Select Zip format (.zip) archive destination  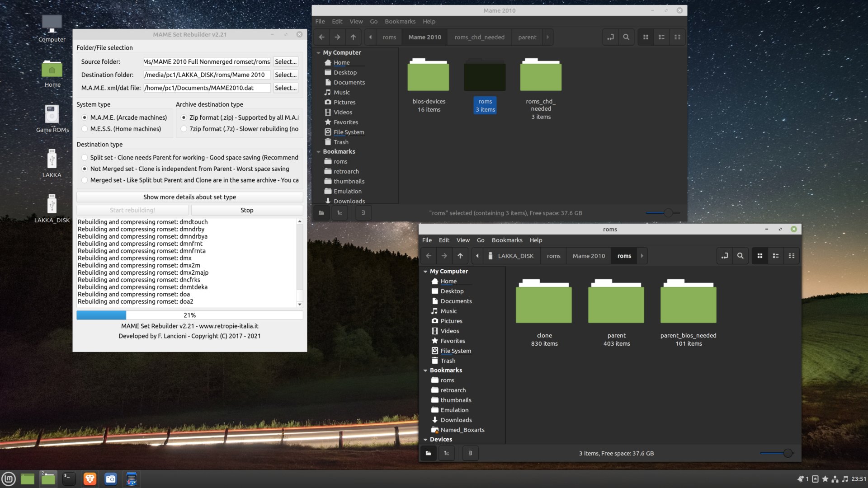point(183,117)
